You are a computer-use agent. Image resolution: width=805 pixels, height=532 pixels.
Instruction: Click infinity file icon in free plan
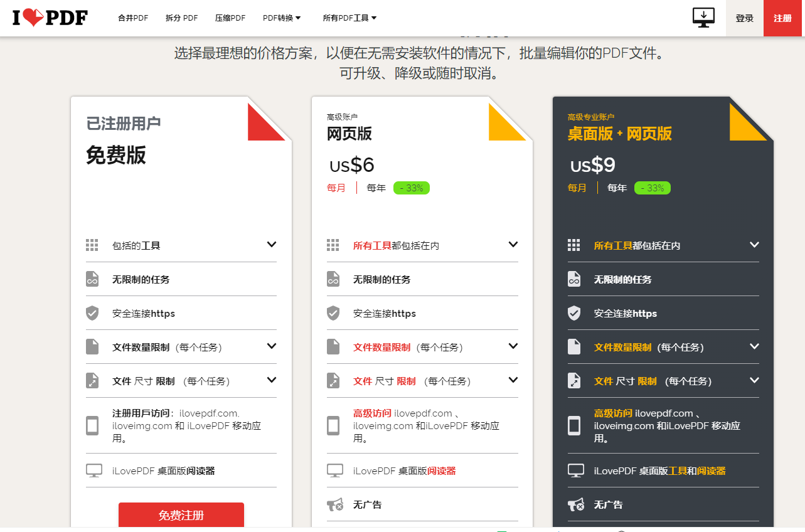coord(92,279)
